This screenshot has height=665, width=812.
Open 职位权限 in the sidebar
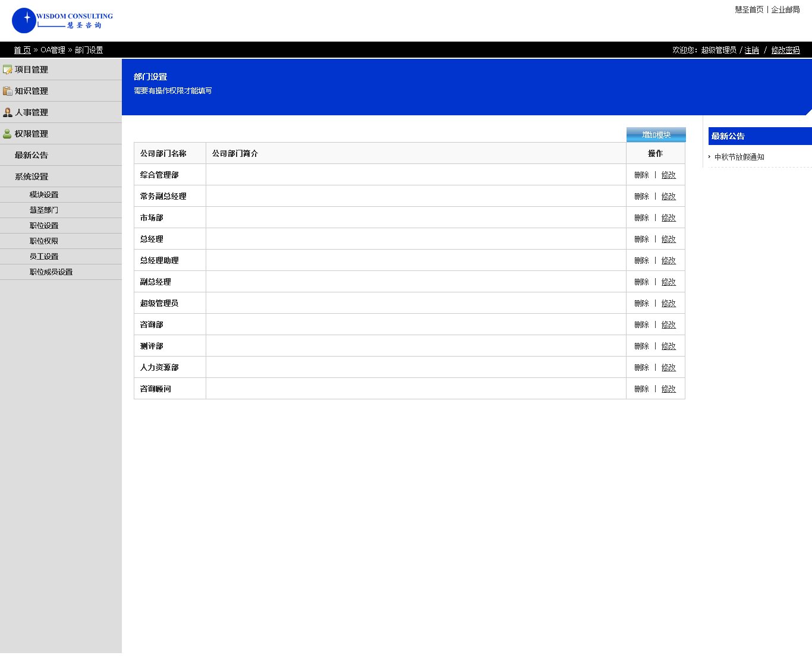[44, 241]
